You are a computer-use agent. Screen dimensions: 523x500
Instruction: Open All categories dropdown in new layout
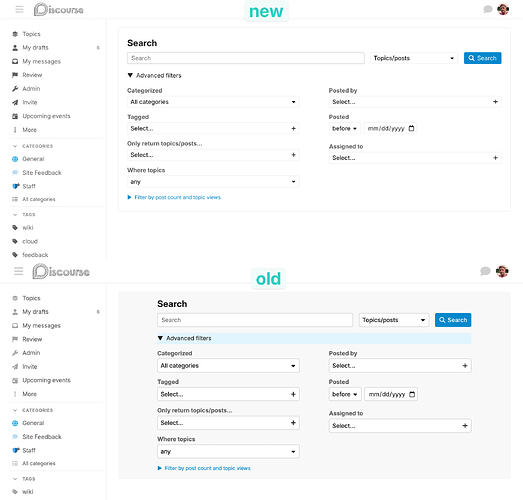(x=213, y=102)
